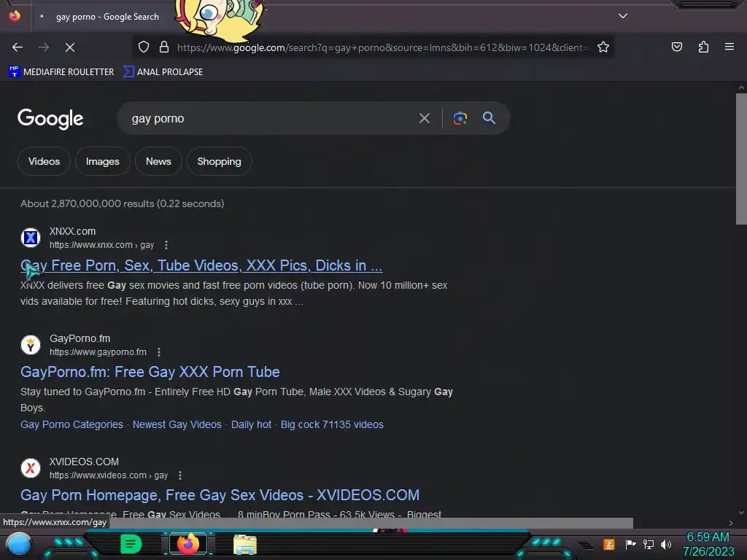The width and height of the screenshot is (747, 560).
Task: Open the green notes app in taskbar
Action: click(131, 544)
